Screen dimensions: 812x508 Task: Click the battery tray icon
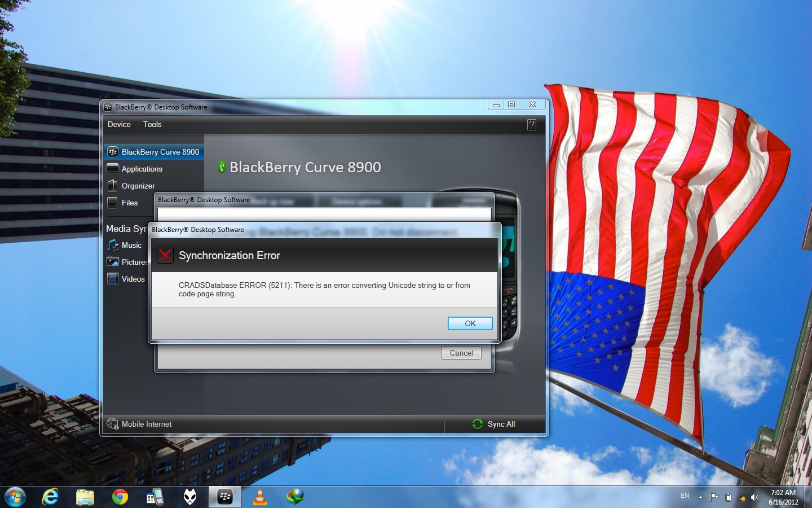[x=728, y=497]
